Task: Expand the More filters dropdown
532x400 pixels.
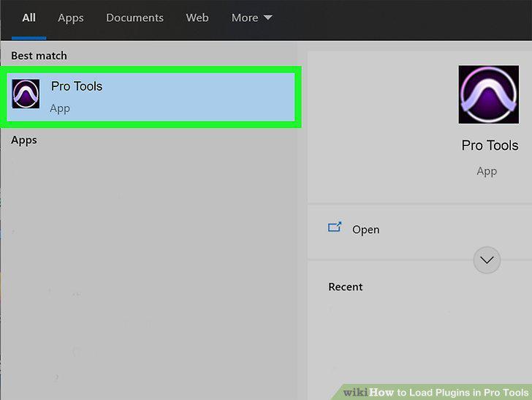Action: click(x=251, y=18)
